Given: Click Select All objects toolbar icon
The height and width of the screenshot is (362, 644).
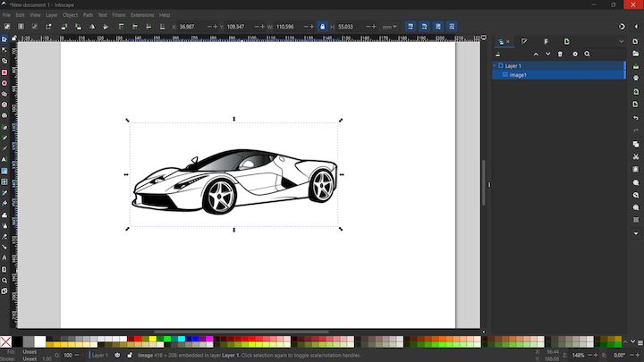Looking at the screenshot, I should (7, 26).
